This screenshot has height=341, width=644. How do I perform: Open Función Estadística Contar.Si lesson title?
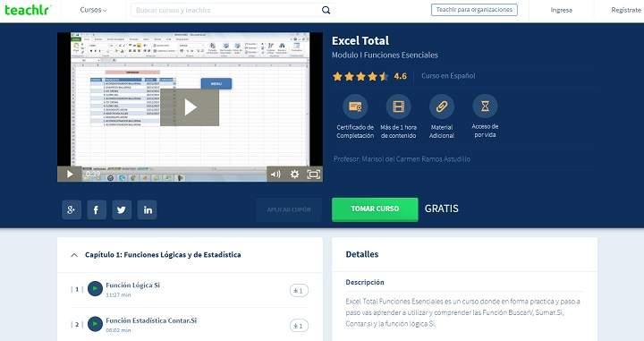151,320
